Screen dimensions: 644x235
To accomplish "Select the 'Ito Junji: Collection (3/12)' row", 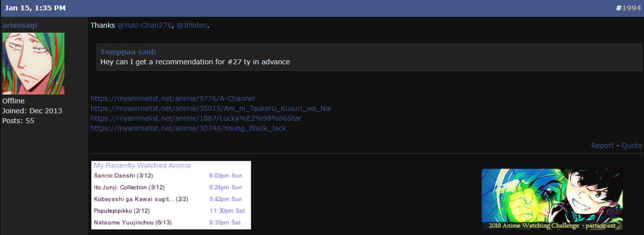I will pyautogui.click(x=168, y=188).
